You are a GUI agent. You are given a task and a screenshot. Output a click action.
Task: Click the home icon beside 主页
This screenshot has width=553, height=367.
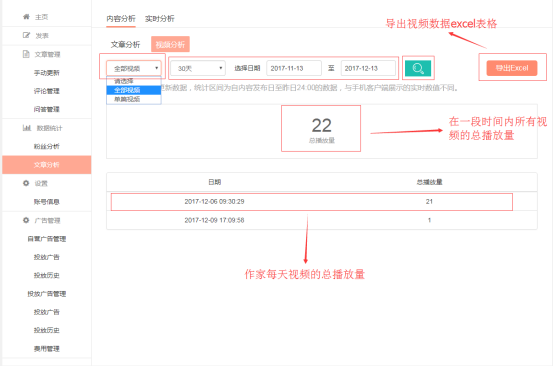click(26, 17)
